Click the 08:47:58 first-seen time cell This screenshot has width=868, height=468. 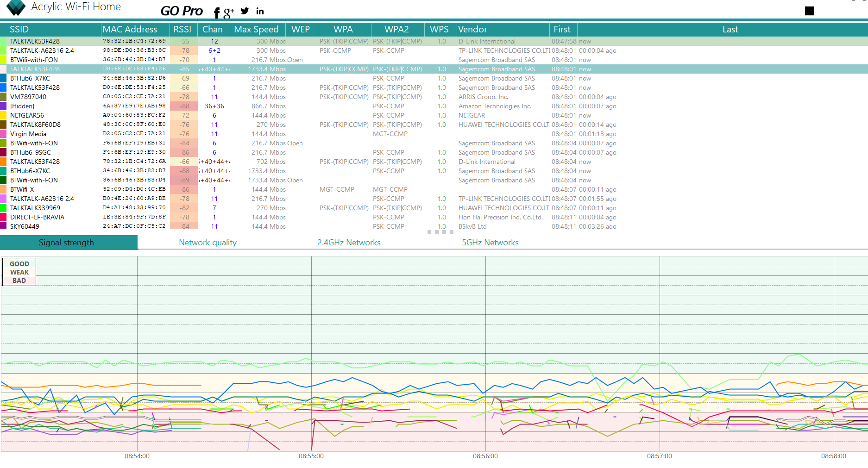point(564,41)
